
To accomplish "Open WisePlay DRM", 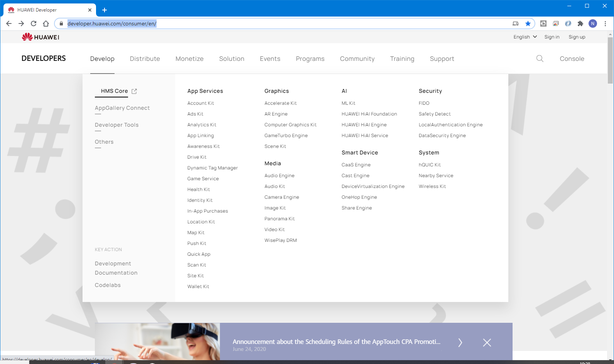I will tap(281, 240).
